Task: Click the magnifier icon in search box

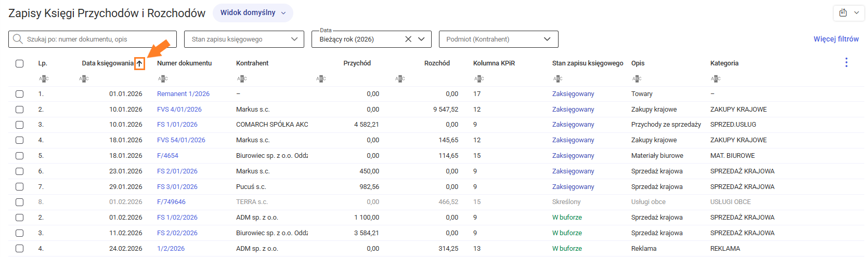Action: tap(18, 39)
